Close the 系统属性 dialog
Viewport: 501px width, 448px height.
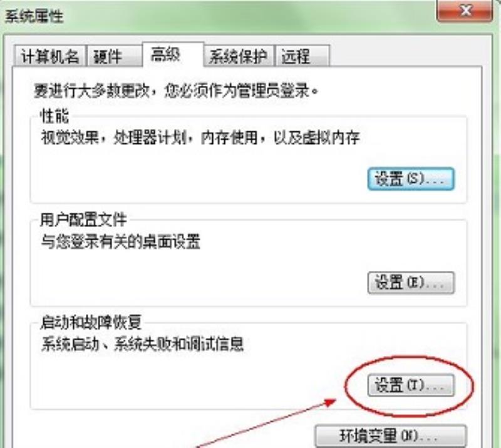coord(465,11)
